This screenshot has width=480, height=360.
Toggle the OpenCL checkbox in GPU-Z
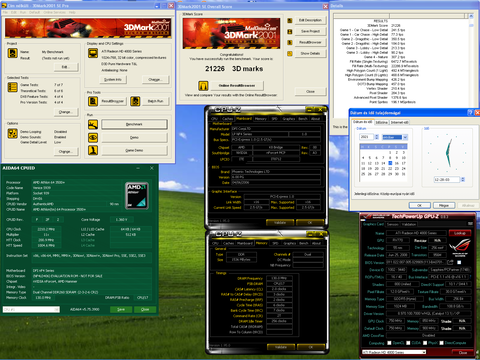(389, 343)
